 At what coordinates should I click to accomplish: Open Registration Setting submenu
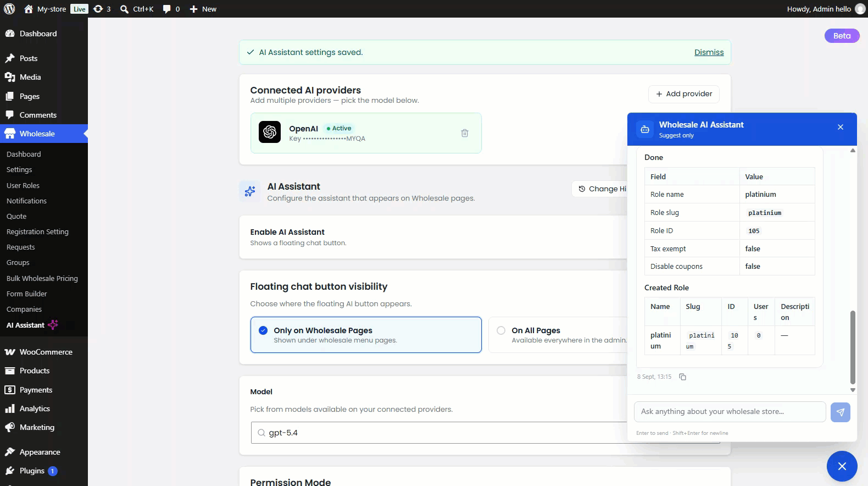pos(37,231)
